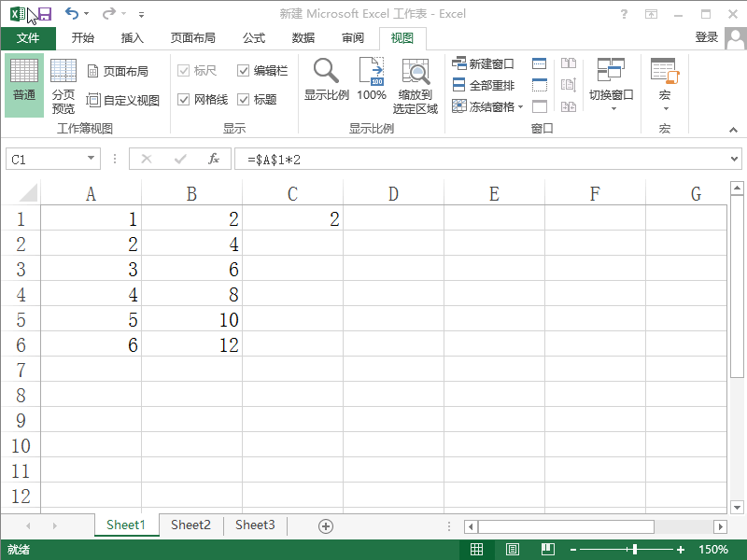This screenshot has height=560, width=747.
Task: Collapse the ribbon
Action: pyautogui.click(x=733, y=130)
